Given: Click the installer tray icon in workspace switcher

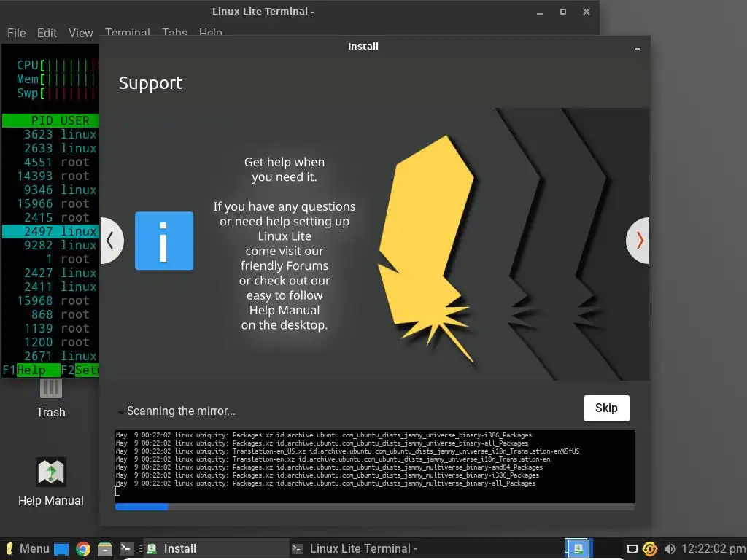Looking at the screenshot, I should click(x=578, y=548).
